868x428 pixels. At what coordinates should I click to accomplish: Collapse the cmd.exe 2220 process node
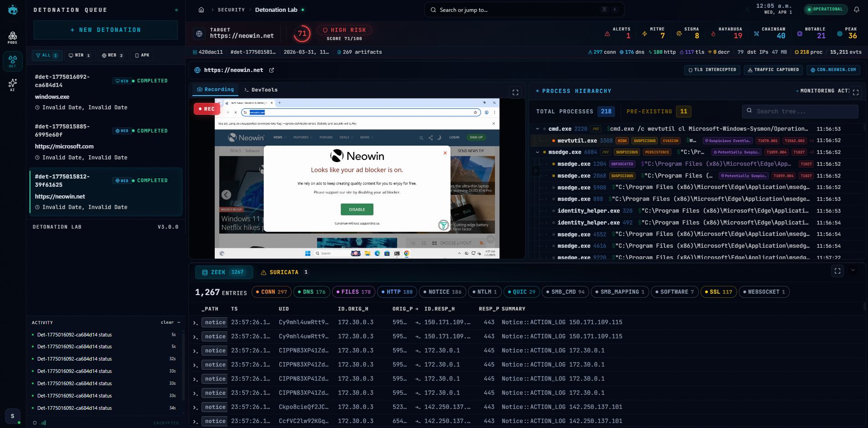pos(538,129)
